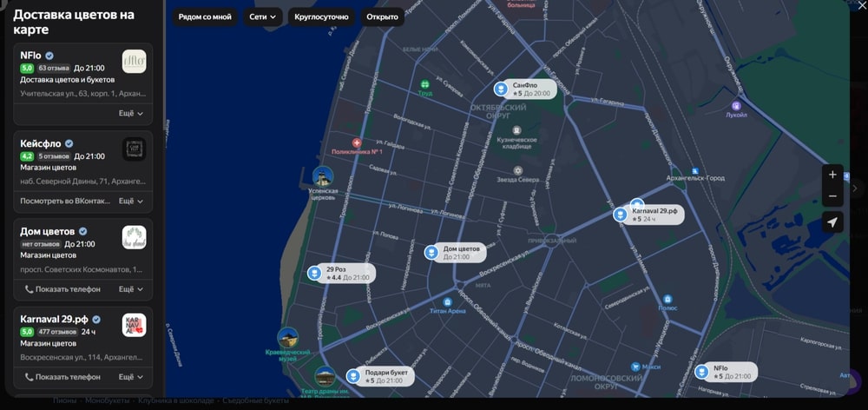Toggle the Круглосуточно filter chip
Viewport: 868px width, 410px height.
[x=322, y=17]
